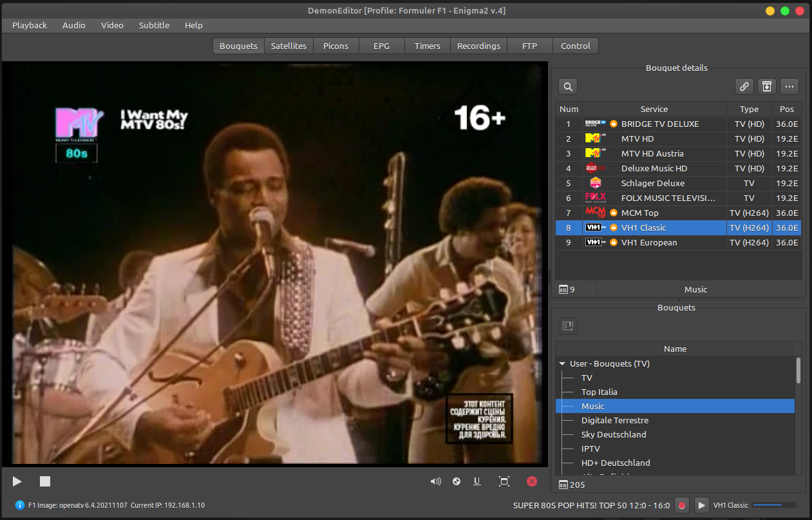This screenshot has width=812, height=520.
Task: Click the signal level bar beside VH1 Classic
Action: tap(773, 505)
